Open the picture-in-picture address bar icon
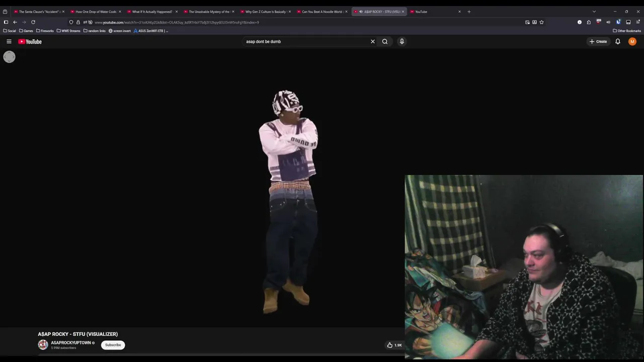The height and width of the screenshot is (362, 644). [x=527, y=22]
